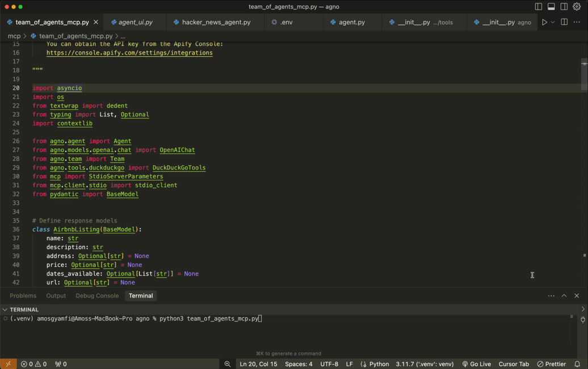Close the team_of_agents_mcp.py tab
The width and height of the screenshot is (588, 369).
96,22
